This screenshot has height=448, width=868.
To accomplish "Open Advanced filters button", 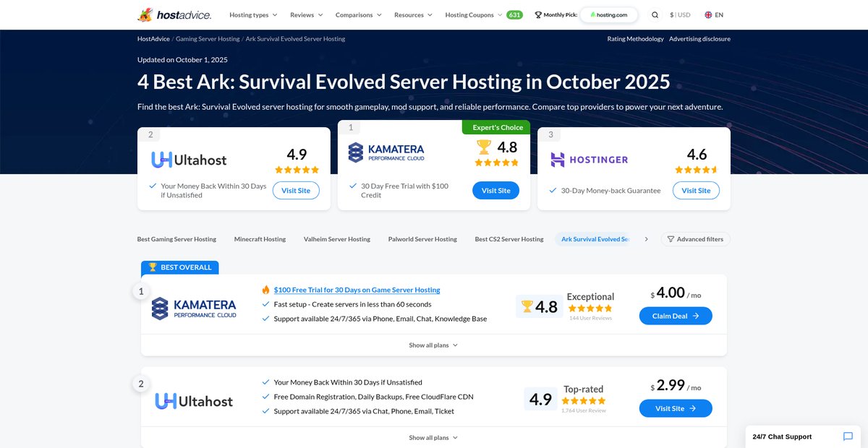I will click(x=695, y=239).
